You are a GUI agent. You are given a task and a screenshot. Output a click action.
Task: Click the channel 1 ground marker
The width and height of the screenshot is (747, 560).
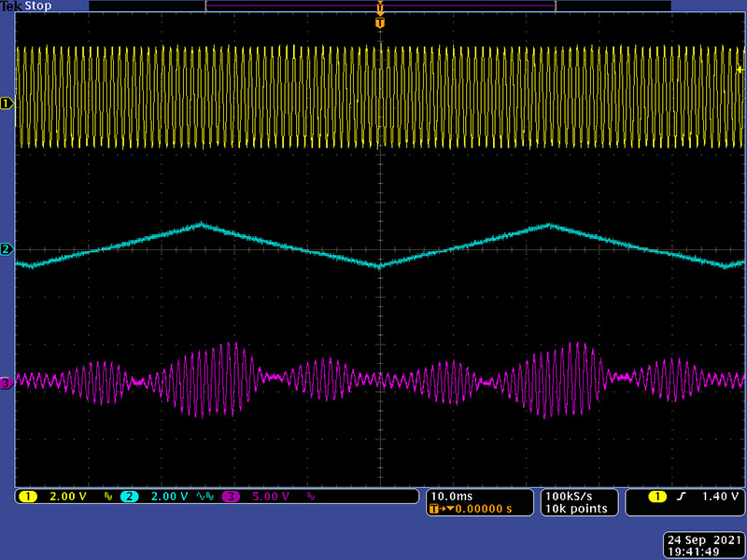(7, 104)
